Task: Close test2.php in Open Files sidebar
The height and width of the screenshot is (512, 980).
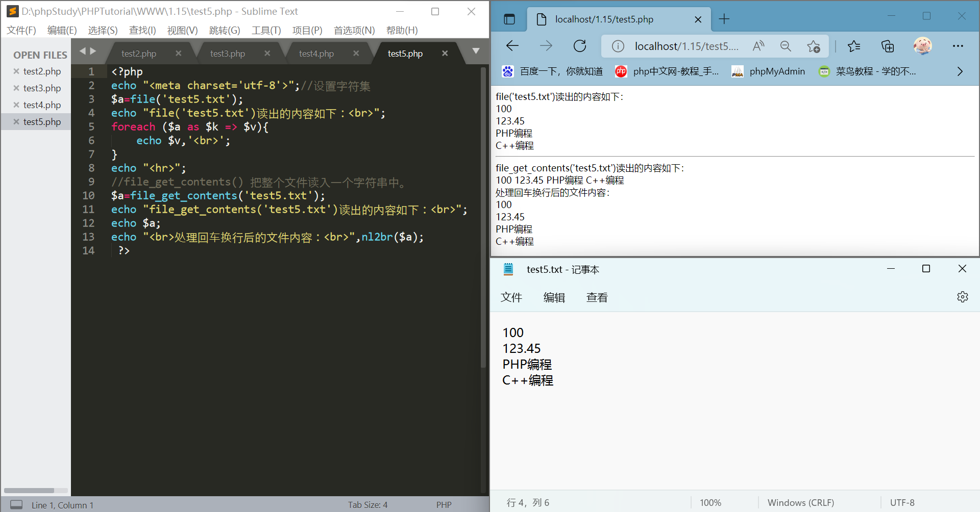Action: 16,71
